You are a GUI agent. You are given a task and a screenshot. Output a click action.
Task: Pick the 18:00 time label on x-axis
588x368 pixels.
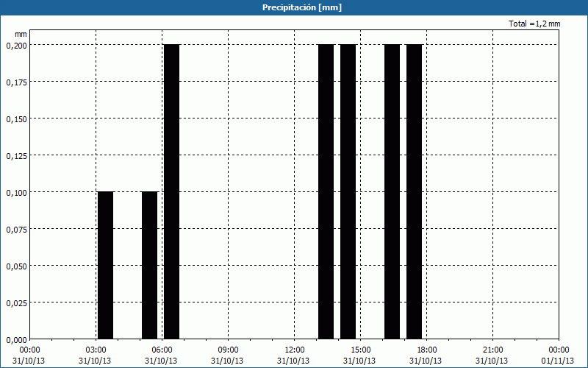[x=427, y=350]
